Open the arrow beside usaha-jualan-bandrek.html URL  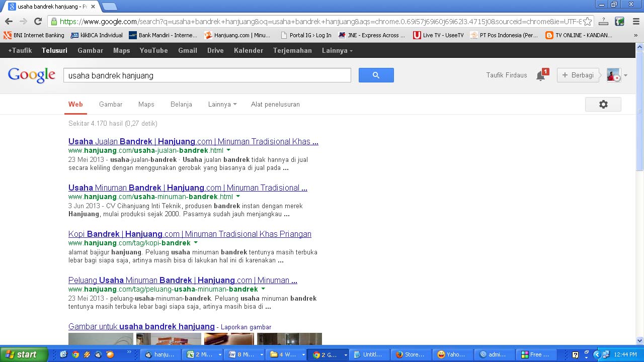click(228, 150)
